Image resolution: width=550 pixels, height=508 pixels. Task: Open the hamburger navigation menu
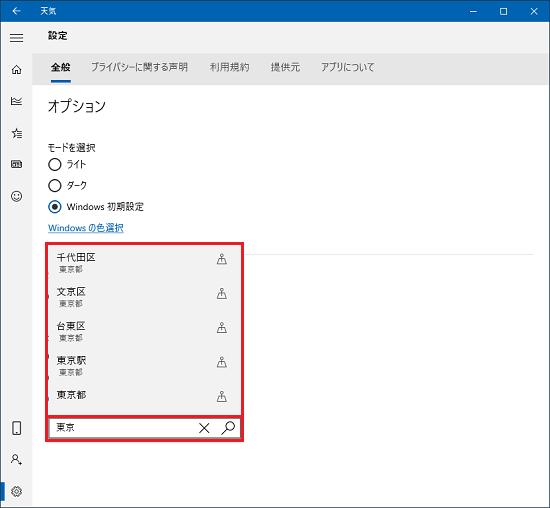tap(16, 38)
